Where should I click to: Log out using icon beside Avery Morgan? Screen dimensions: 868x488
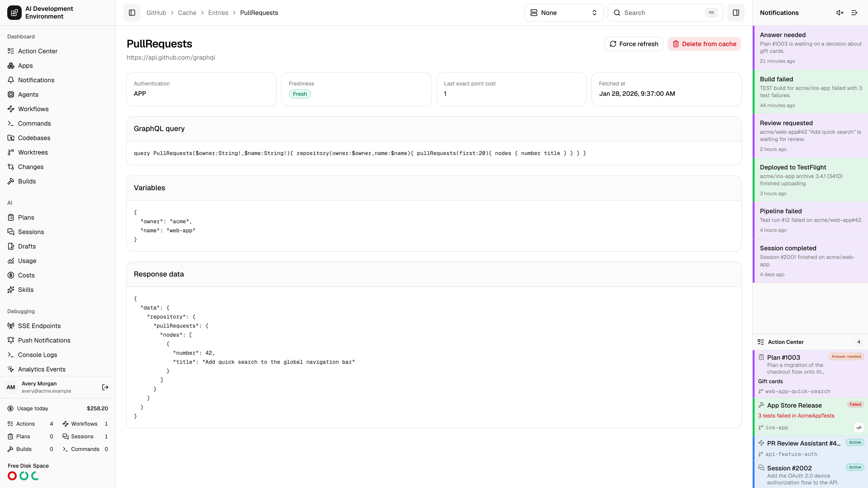pos(105,387)
